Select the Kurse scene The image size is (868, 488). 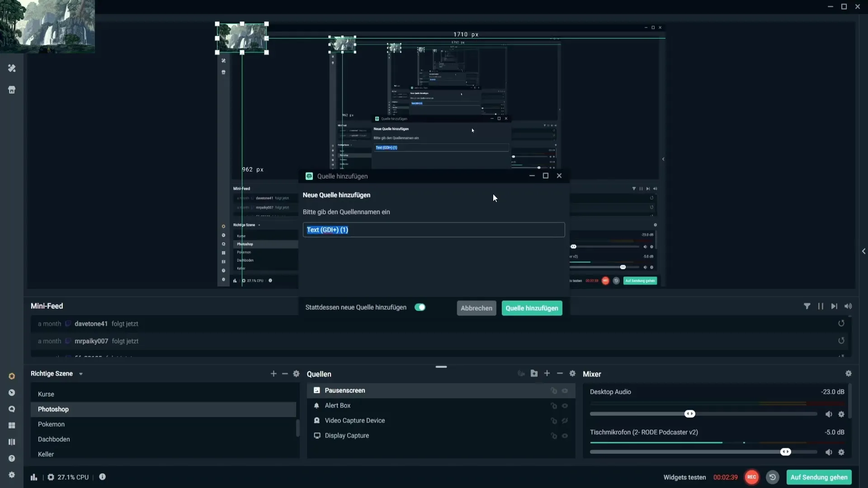tap(163, 394)
